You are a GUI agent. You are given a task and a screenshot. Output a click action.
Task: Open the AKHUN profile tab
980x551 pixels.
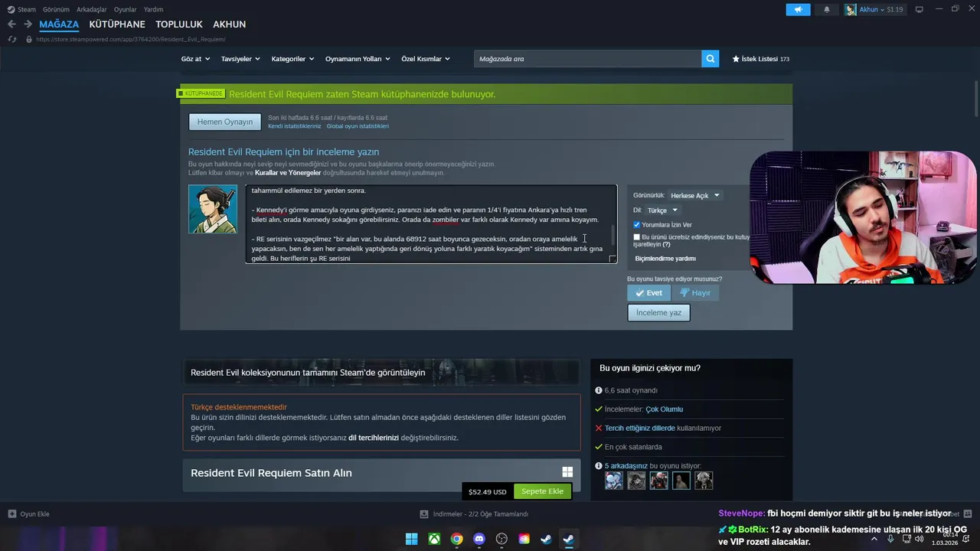click(x=229, y=24)
